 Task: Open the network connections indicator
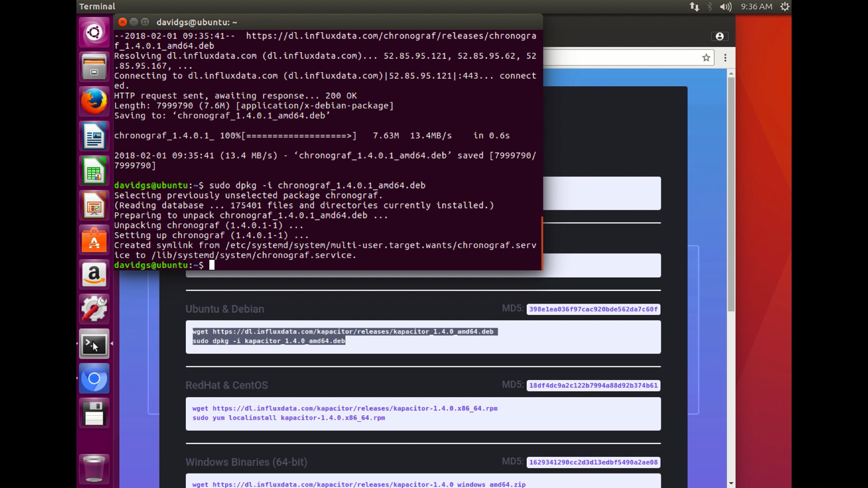click(x=694, y=7)
